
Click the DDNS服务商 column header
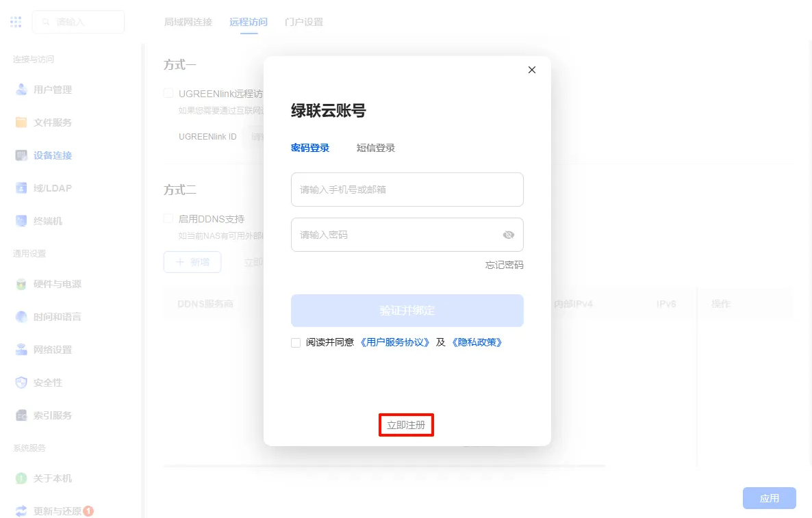pos(205,304)
